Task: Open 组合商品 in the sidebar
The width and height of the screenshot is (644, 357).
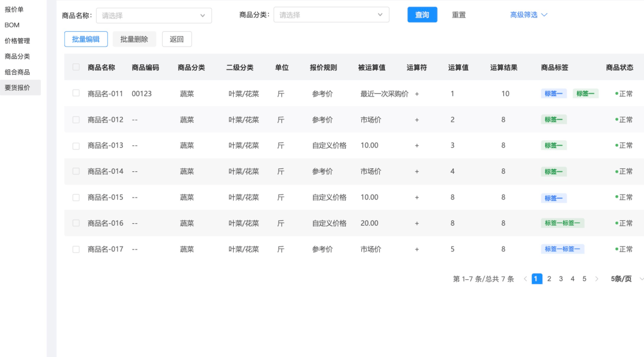Action: (x=17, y=72)
